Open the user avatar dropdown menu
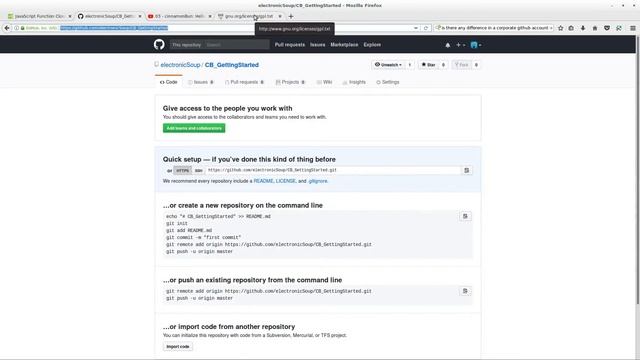Image resolution: width=640 pixels, height=360 pixels. pyautogui.click(x=476, y=45)
